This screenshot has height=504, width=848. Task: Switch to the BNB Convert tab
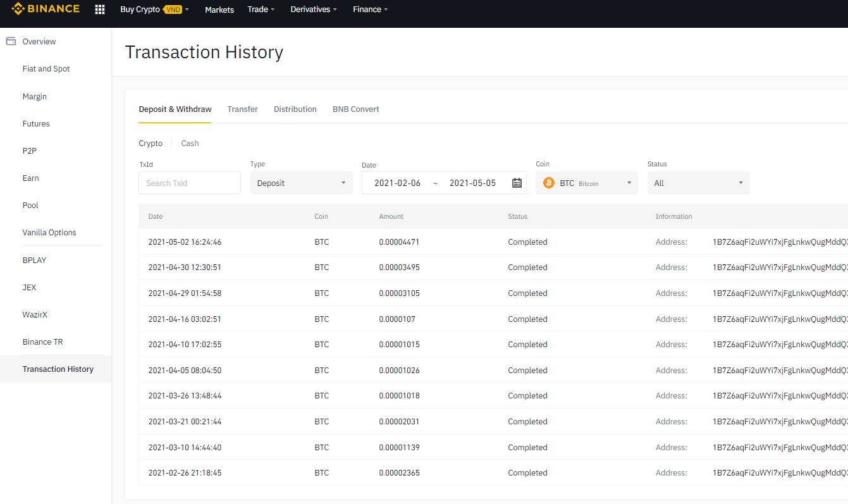356,109
